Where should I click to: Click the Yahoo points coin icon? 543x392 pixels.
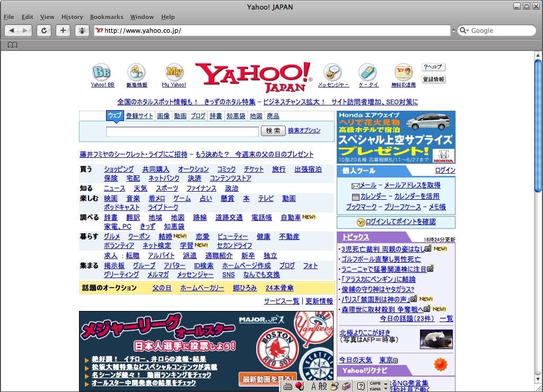[361, 222]
